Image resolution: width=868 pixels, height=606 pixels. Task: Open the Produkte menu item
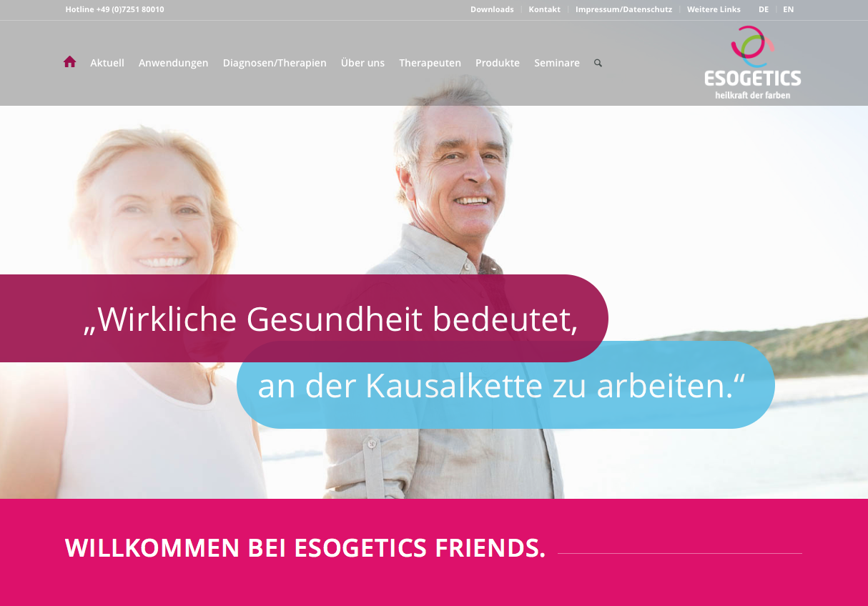point(498,63)
